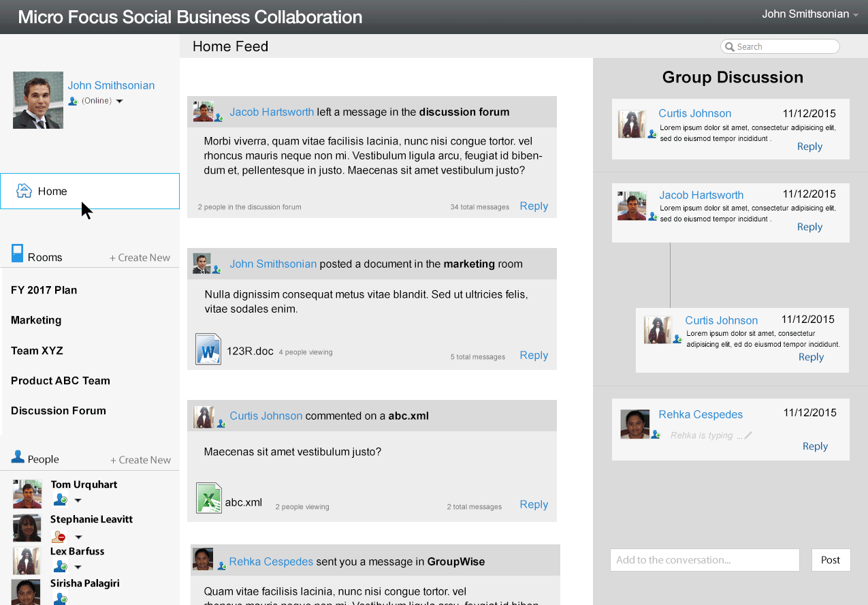The height and width of the screenshot is (605, 868).
Task: Reply to the 123R.doc document post
Action: click(534, 356)
